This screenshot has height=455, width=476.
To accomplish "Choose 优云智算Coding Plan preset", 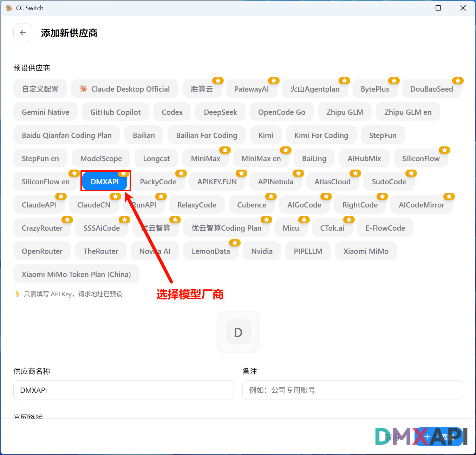I will click(x=227, y=228).
